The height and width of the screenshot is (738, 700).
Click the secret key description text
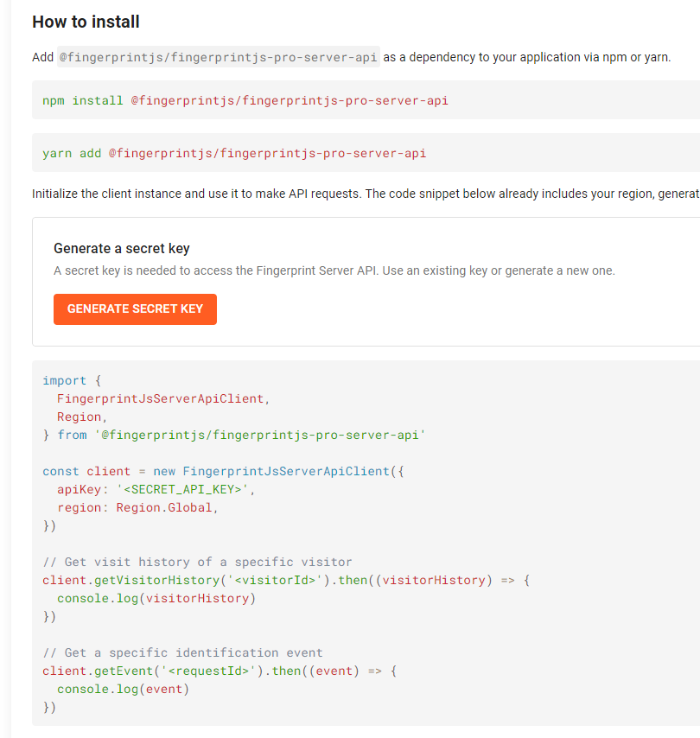tap(334, 271)
